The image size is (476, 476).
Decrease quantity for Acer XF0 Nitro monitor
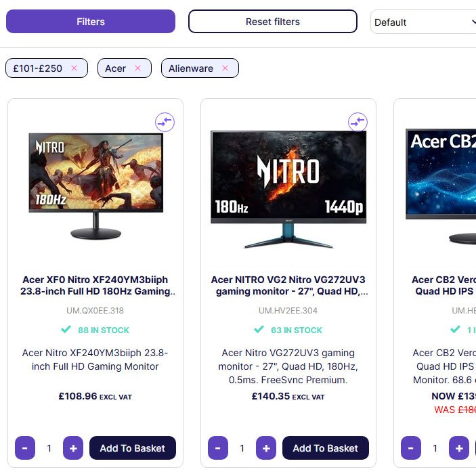coord(25,448)
